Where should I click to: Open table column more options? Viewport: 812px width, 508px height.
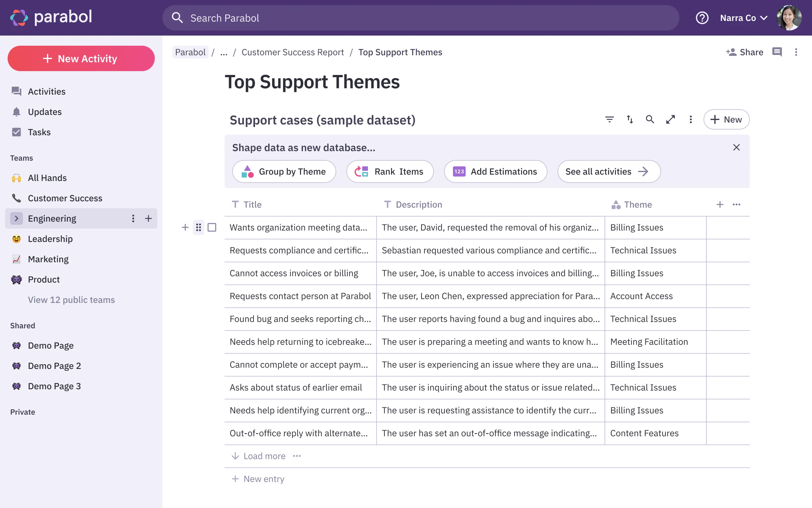click(736, 204)
